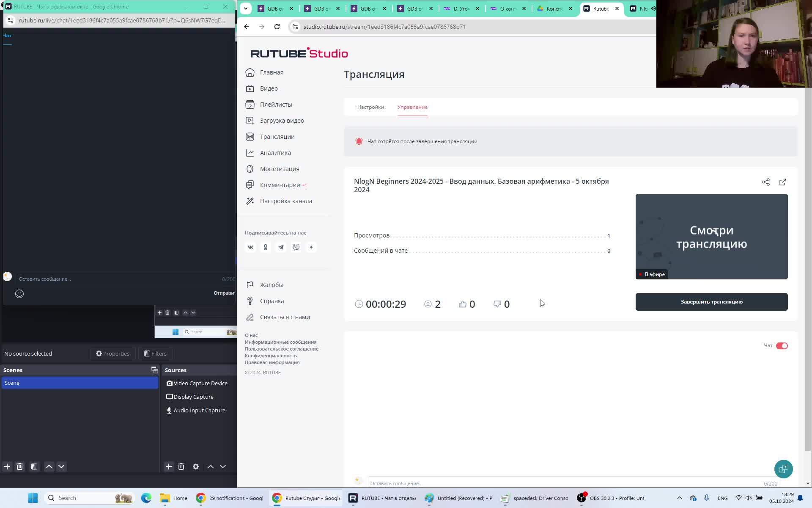Open Windows Start menu
This screenshot has height=508, width=812.
coord(33,498)
